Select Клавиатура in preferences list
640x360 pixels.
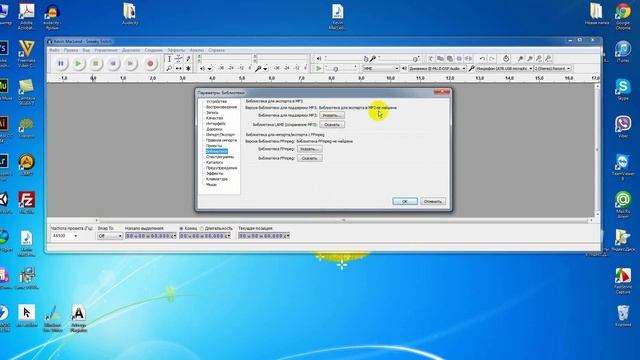click(x=217, y=179)
